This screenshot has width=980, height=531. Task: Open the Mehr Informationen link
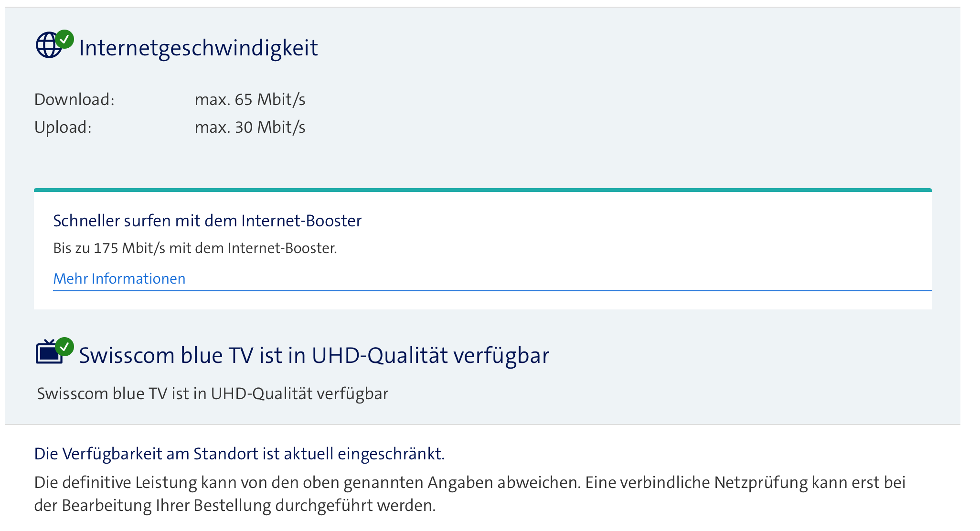pos(119,278)
